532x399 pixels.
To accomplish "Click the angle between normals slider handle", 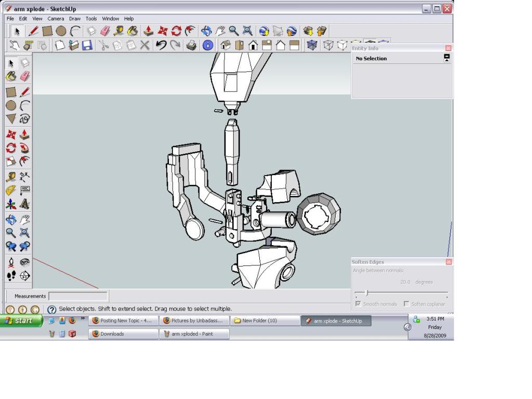I will coord(366,292).
